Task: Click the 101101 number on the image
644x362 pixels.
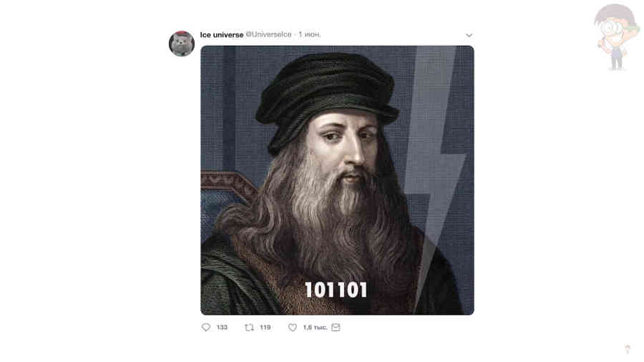Action: coord(336,290)
